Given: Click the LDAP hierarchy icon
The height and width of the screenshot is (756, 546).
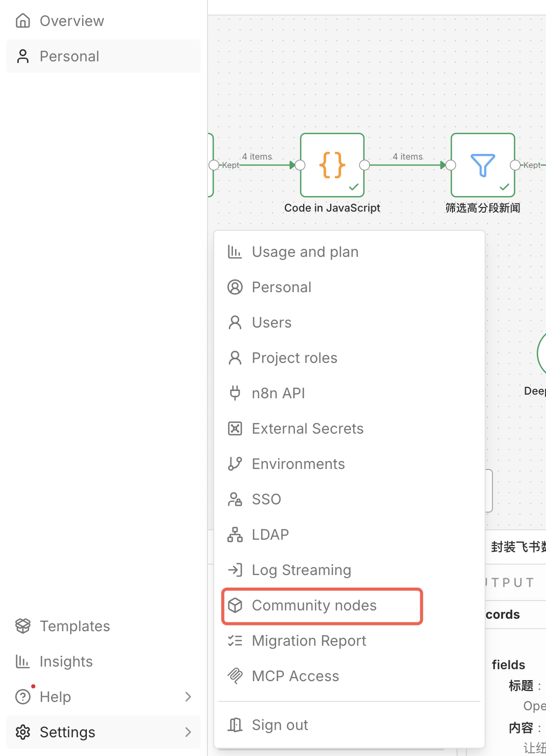Looking at the screenshot, I should [x=235, y=534].
